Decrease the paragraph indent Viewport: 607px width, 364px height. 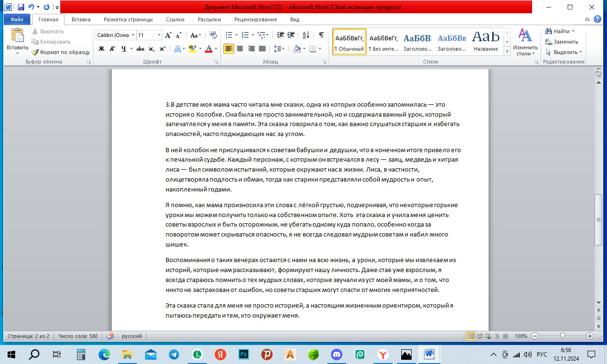click(280, 35)
